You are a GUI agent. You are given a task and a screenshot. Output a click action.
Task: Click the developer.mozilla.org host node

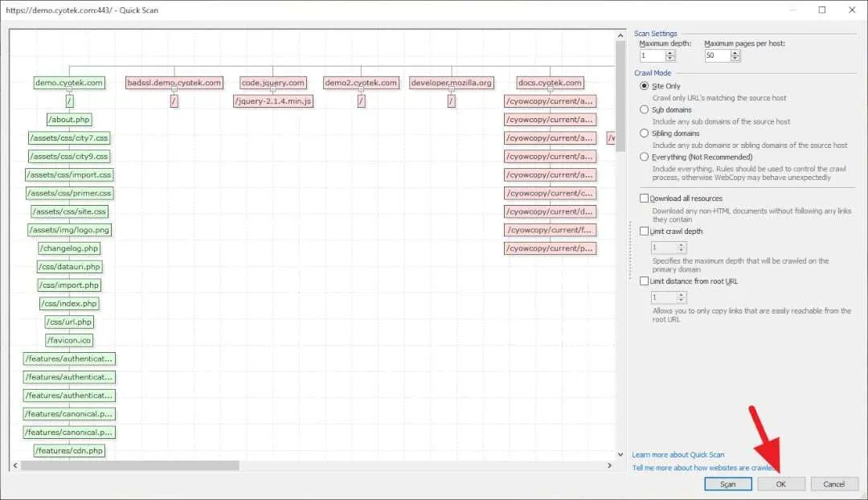(x=451, y=83)
